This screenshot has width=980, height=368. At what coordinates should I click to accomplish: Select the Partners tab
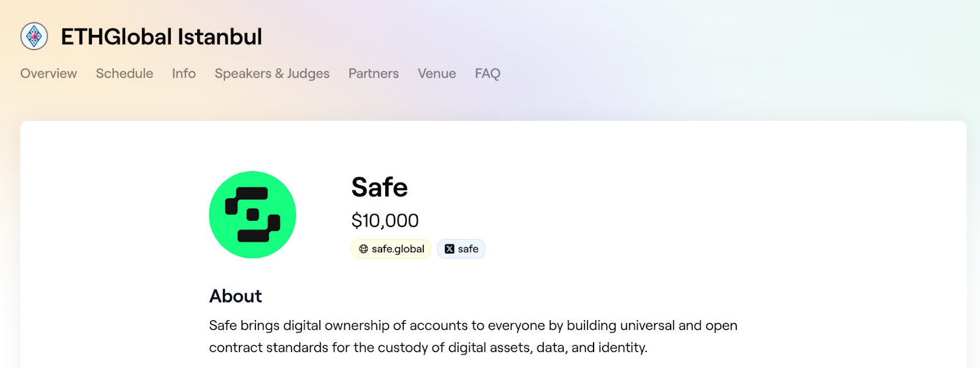(x=374, y=74)
